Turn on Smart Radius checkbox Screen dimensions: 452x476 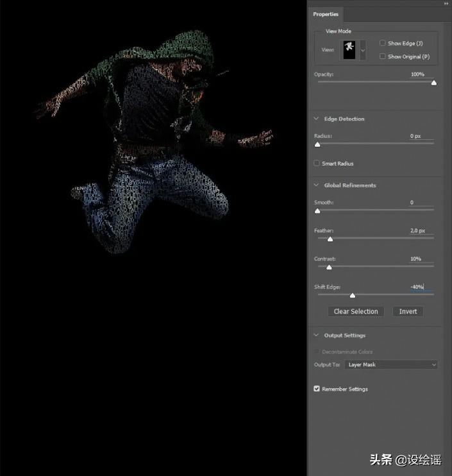[317, 164]
